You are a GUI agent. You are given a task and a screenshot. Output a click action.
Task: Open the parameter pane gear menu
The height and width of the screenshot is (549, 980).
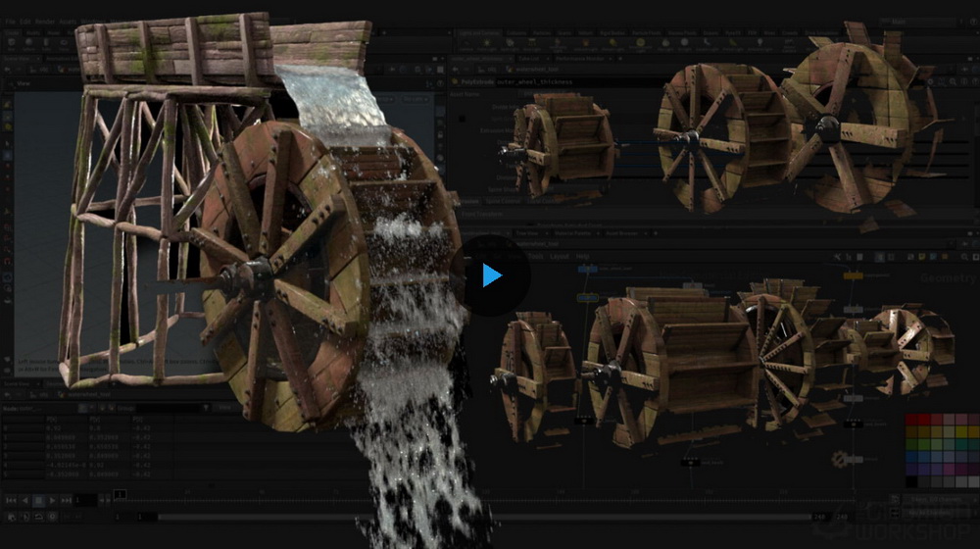click(x=931, y=82)
